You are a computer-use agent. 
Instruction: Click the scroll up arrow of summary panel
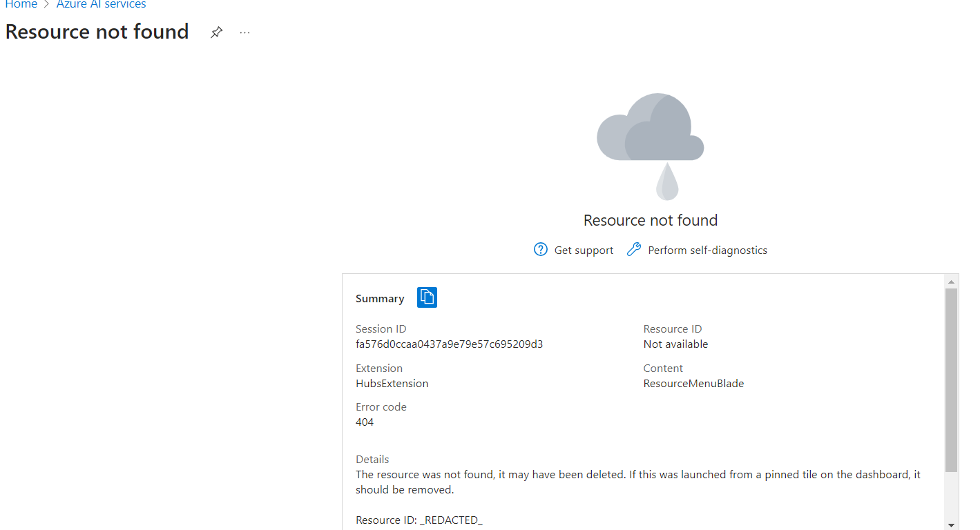coord(951,282)
